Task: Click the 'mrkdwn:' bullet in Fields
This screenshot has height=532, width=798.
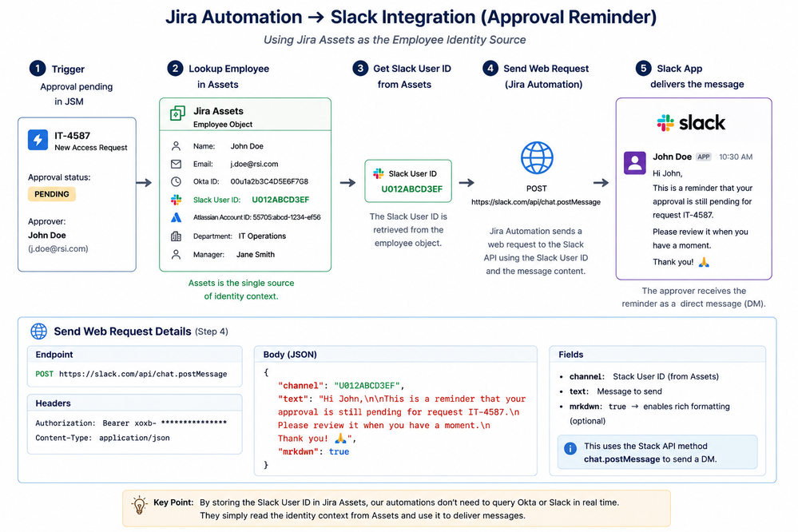Action: click(x=586, y=407)
